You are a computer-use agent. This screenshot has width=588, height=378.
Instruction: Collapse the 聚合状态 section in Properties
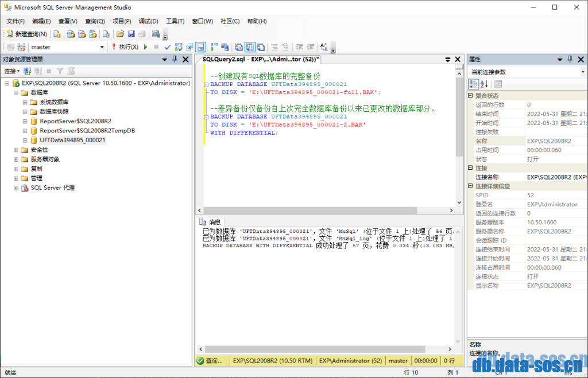point(470,96)
